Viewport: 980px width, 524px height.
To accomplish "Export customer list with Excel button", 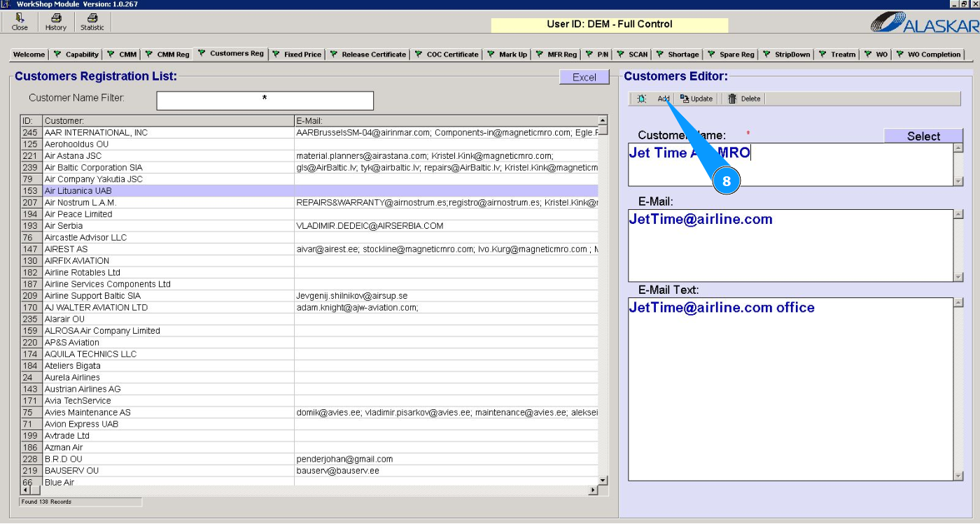I will 584,77.
